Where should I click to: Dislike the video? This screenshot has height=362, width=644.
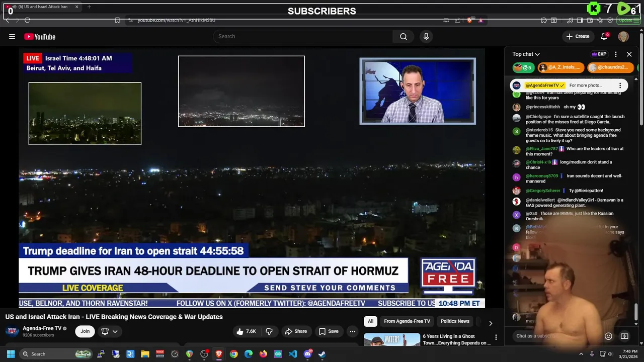(x=269, y=331)
